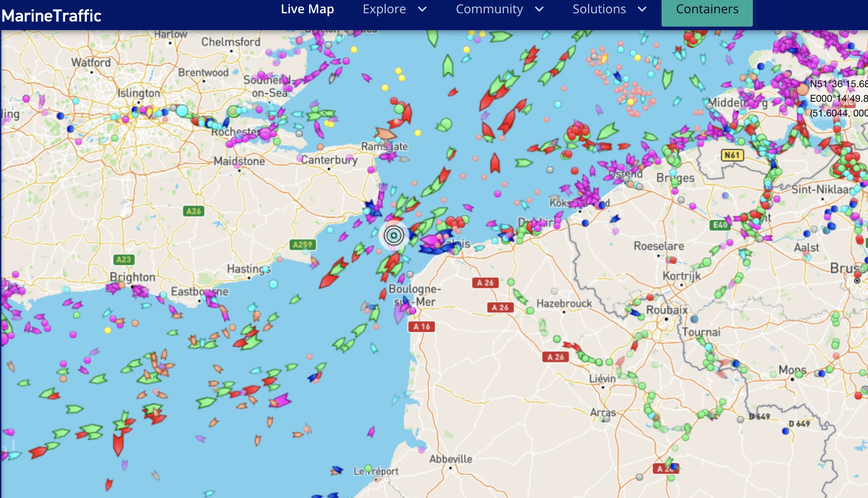868x498 pixels.
Task: Click the E000°14'49.8 longitude readout
Action: point(838,98)
